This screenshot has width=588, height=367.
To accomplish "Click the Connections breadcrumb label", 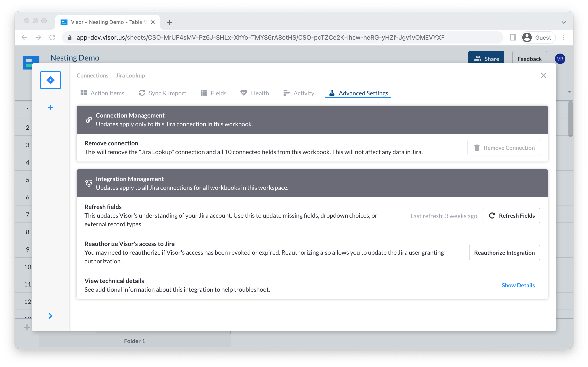I will pos(93,76).
